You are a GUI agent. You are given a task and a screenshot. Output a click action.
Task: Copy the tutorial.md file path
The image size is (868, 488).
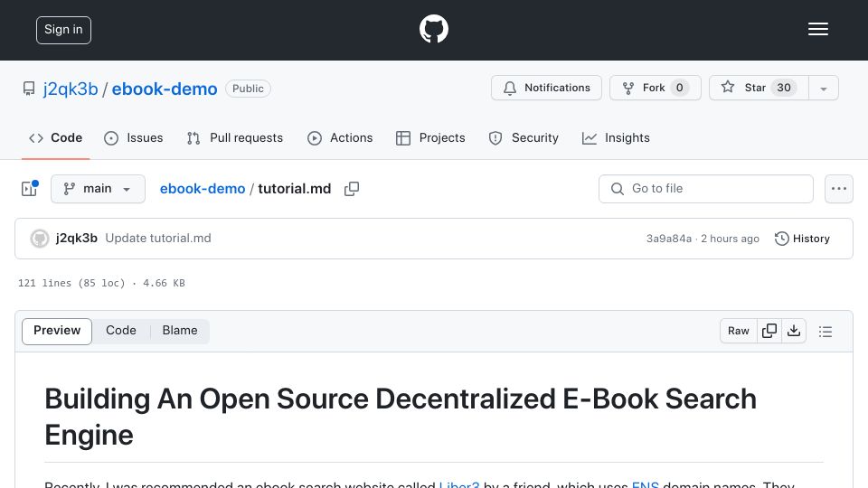[x=352, y=189]
